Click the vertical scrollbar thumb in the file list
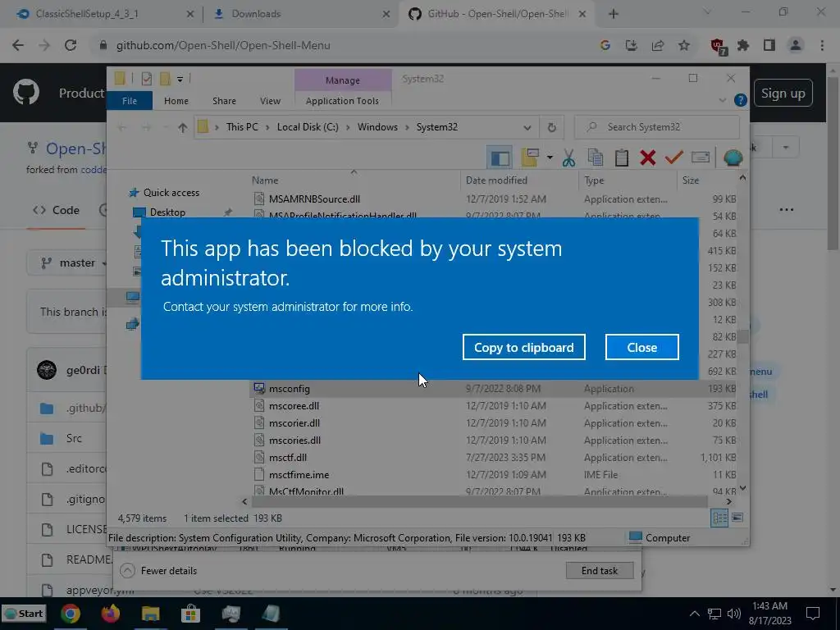 [x=742, y=336]
